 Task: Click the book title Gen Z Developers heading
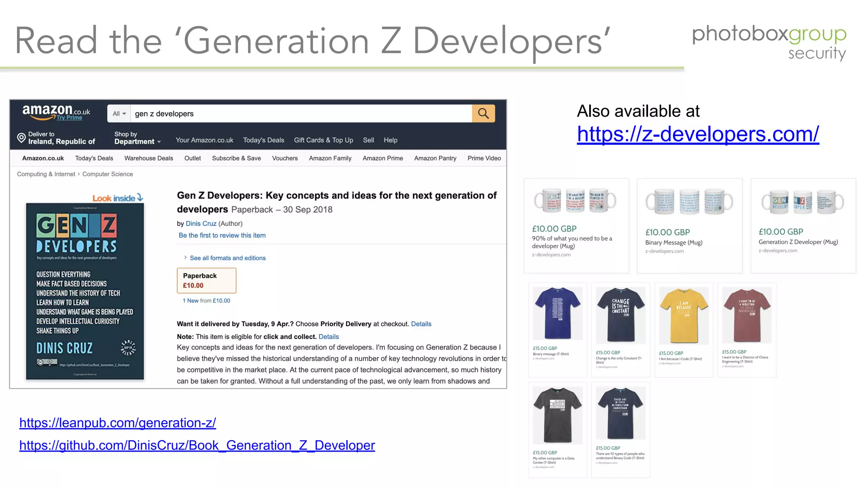click(337, 202)
